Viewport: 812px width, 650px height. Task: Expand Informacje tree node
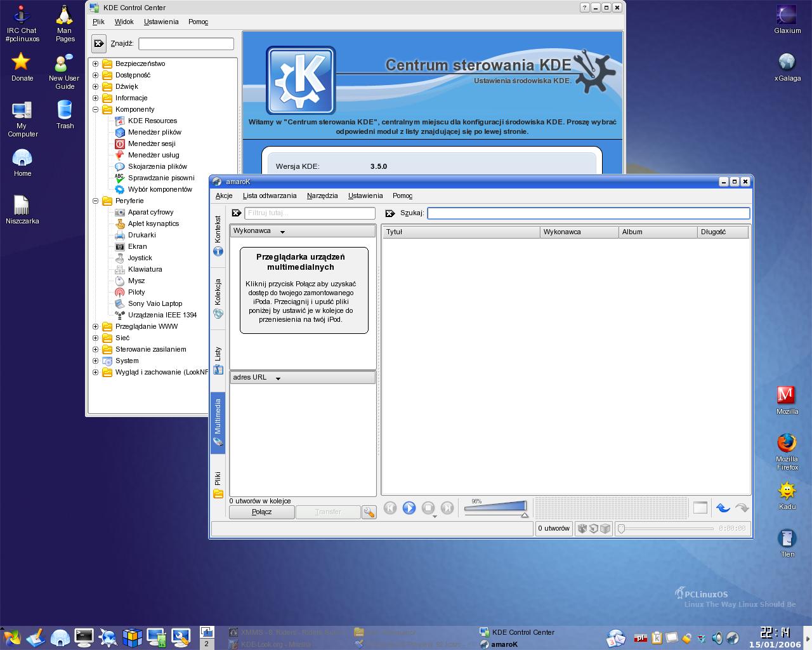[x=96, y=98]
